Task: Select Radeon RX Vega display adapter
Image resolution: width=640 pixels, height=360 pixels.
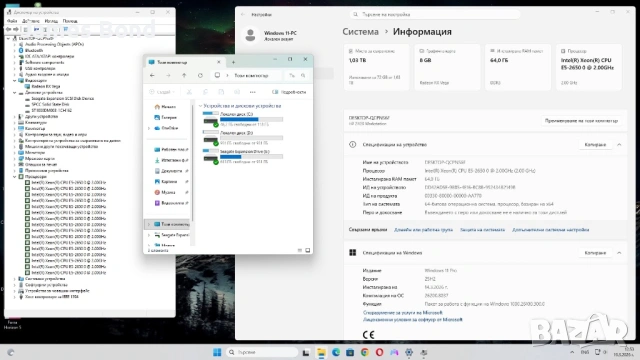Action: 45,87
